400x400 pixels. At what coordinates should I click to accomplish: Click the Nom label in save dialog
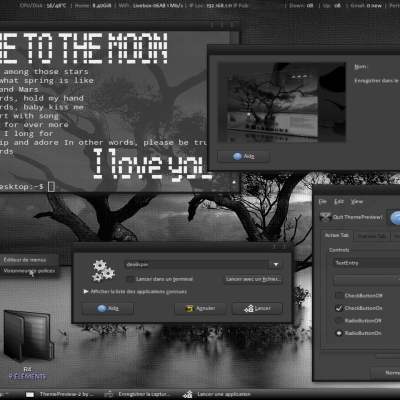click(x=361, y=67)
